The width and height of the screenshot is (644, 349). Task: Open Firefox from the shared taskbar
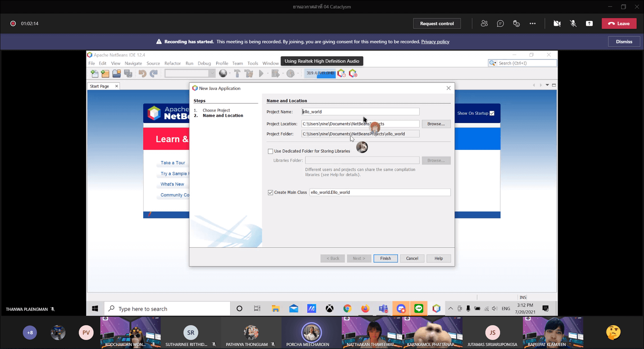(365, 308)
